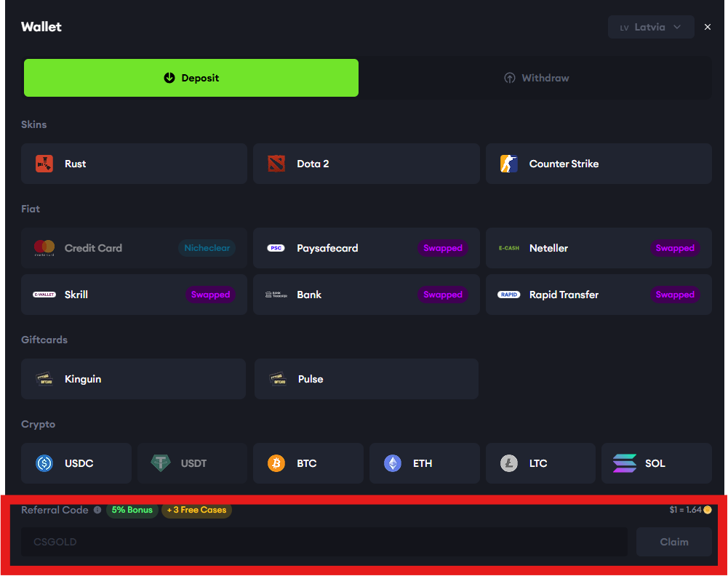
Task: Open the Latvia country dropdown
Action: (x=651, y=27)
